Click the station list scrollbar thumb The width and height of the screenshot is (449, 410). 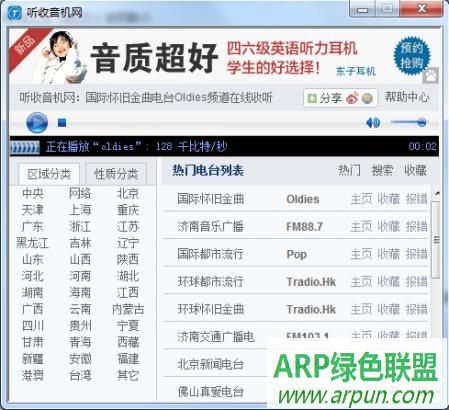tap(436, 239)
